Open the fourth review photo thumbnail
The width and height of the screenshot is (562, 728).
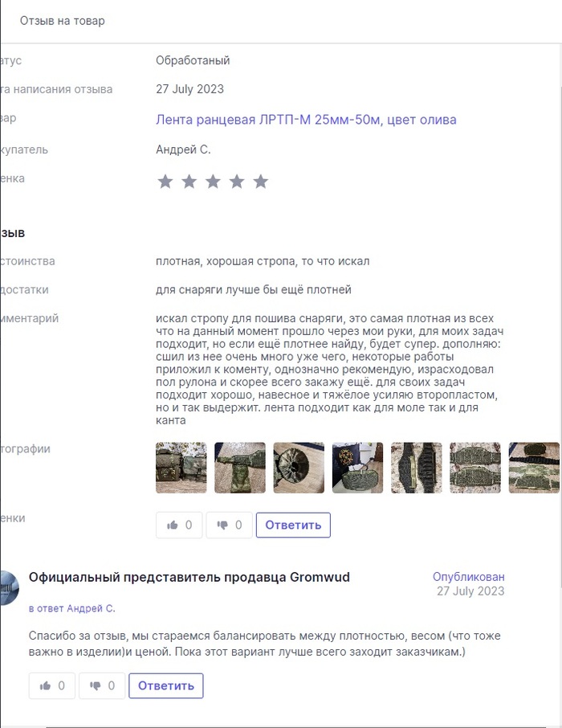tap(358, 468)
